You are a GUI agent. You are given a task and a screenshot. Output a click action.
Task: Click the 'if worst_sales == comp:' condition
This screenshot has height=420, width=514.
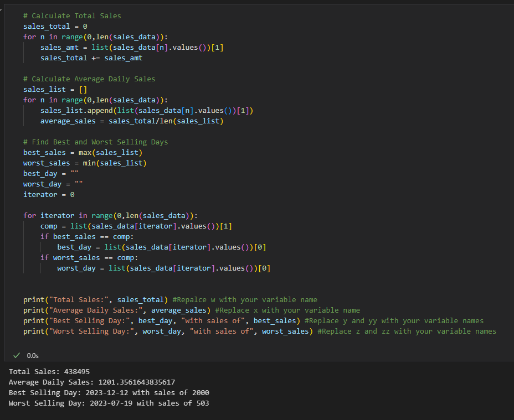click(x=89, y=257)
